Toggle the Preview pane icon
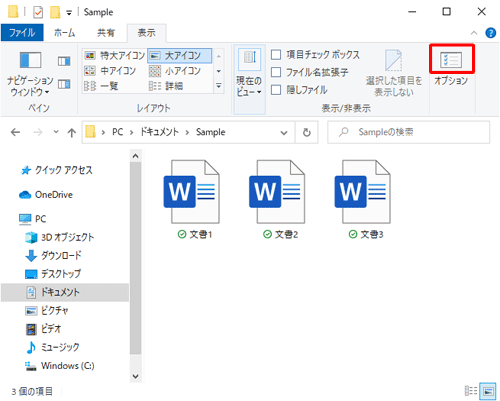Viewport: 500px width, 401px height. coord(64,61)
